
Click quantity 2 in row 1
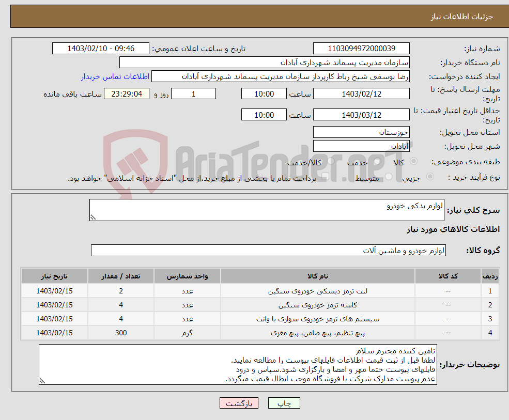click(x=121, y=291)
